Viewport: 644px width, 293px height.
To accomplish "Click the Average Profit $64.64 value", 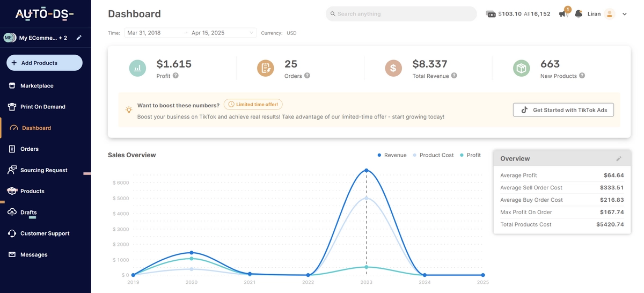I will pos(613,175).
